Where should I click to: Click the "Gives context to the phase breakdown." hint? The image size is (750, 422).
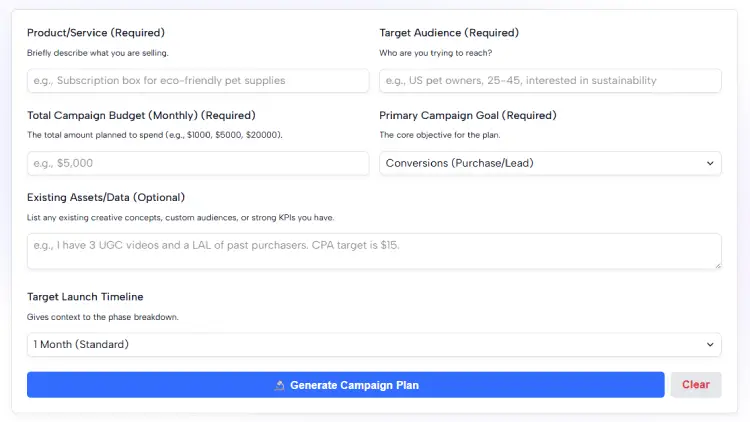click(x=102, y=317)
